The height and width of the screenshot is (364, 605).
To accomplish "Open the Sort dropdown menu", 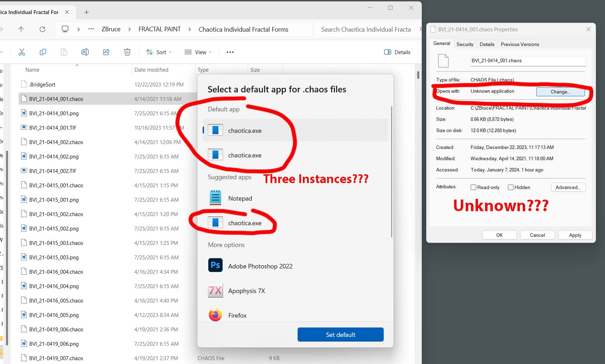I will pos(159,52).
